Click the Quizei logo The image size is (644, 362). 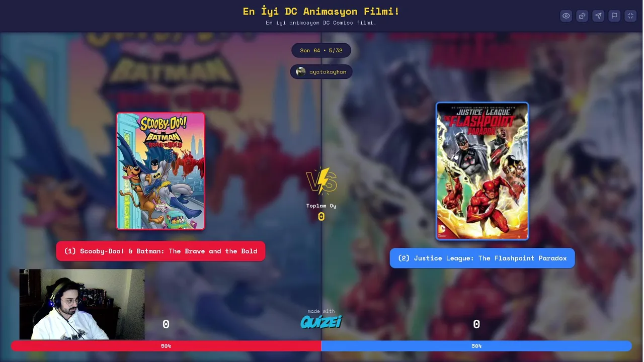pyautogui.click(x=321, y=322)
